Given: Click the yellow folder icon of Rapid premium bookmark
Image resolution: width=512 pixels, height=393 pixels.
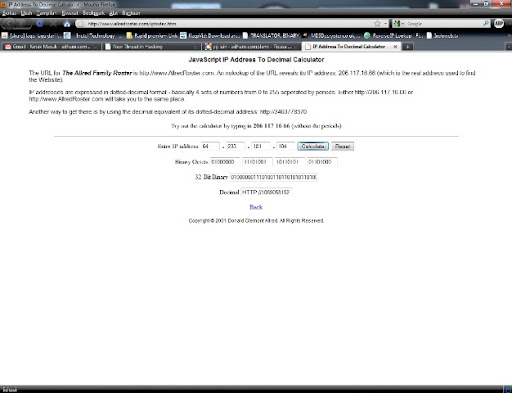Looking at the screenshot, I should (x=129, y=36).
